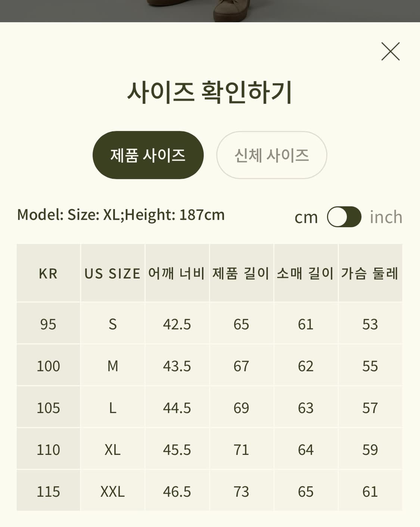Click the 제품 길이 column header
Screen dimensions: 420x527
pos(242,273)
